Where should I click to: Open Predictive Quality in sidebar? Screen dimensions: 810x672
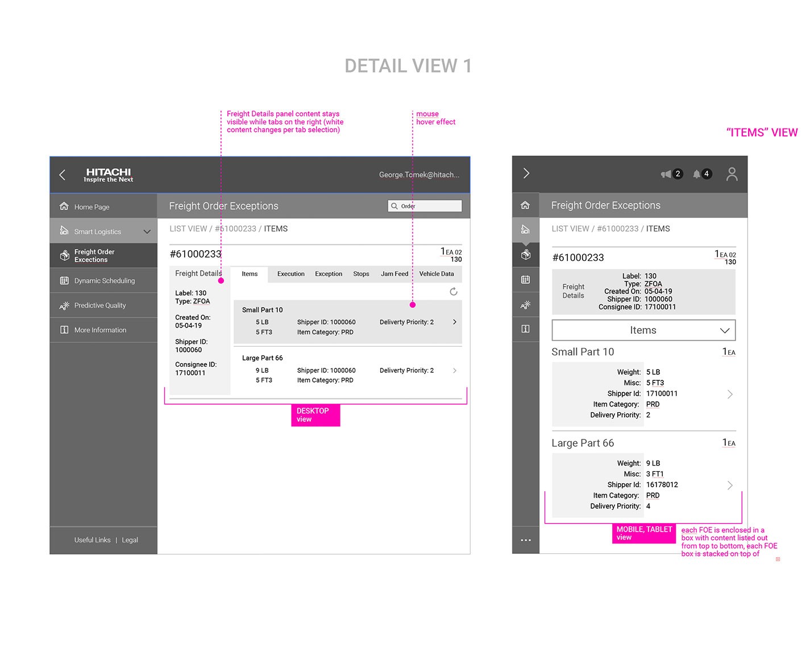pos(103,305)
